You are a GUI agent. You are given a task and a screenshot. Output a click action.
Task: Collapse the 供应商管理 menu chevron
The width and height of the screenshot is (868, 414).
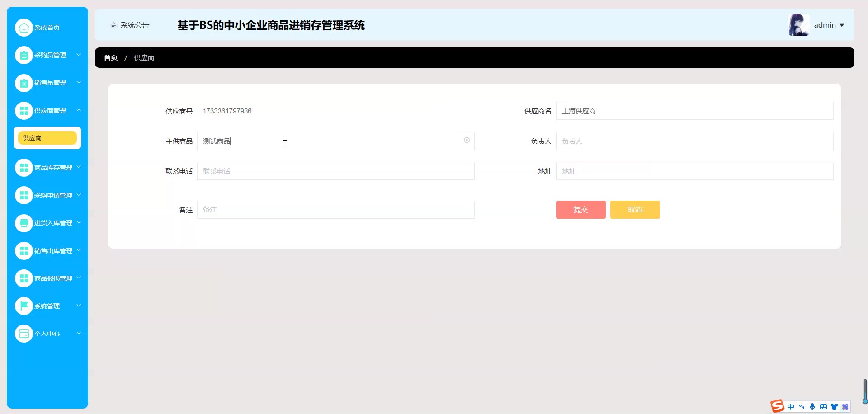pos(79,110)
